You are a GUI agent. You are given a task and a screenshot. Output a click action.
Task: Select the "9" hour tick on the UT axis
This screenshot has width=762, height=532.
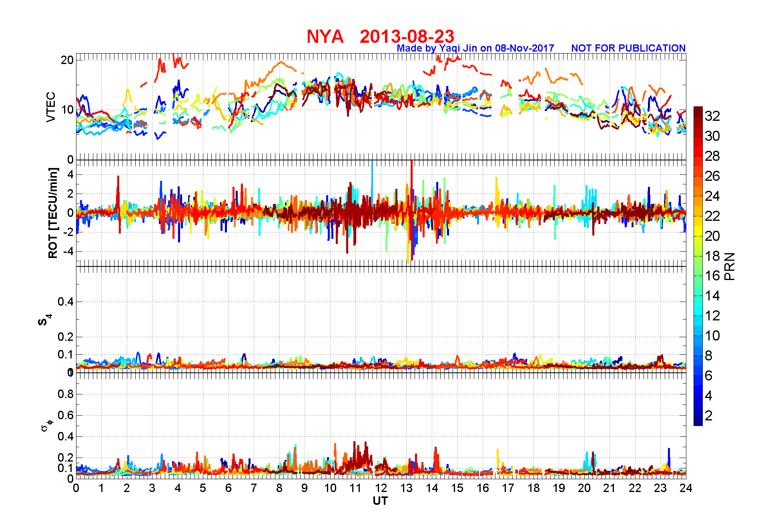[x=305, y=488]
